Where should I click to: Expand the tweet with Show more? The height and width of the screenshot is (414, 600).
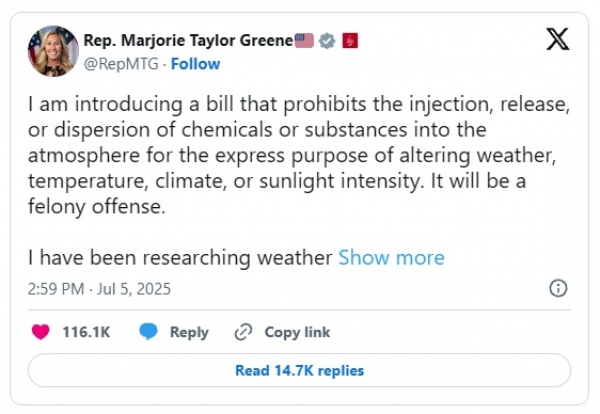tap(391, 258)
